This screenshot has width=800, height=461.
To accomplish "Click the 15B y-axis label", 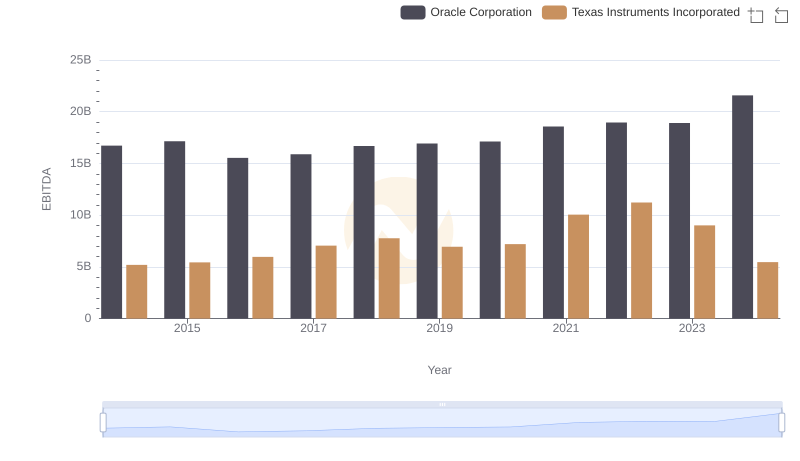I will (81, 164).
